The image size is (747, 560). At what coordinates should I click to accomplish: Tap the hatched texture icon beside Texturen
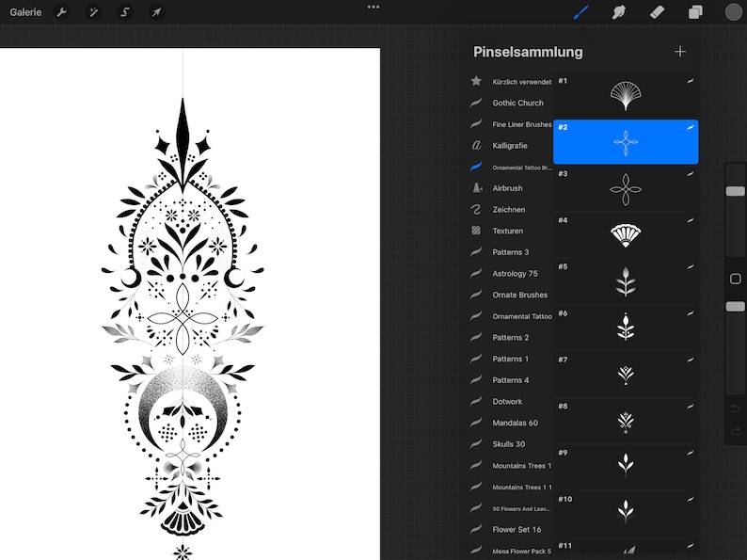476,231
